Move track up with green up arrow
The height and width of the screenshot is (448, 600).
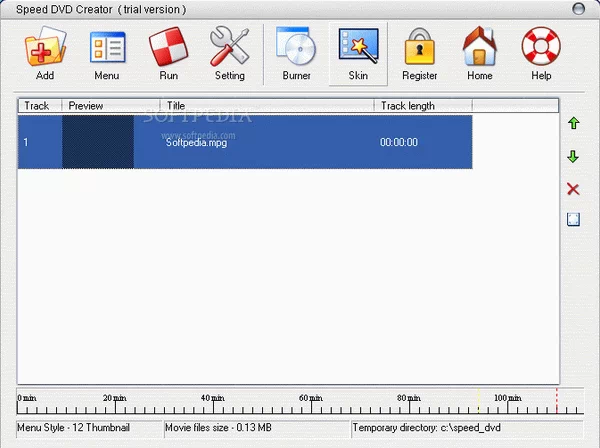(x=573, y=123)
